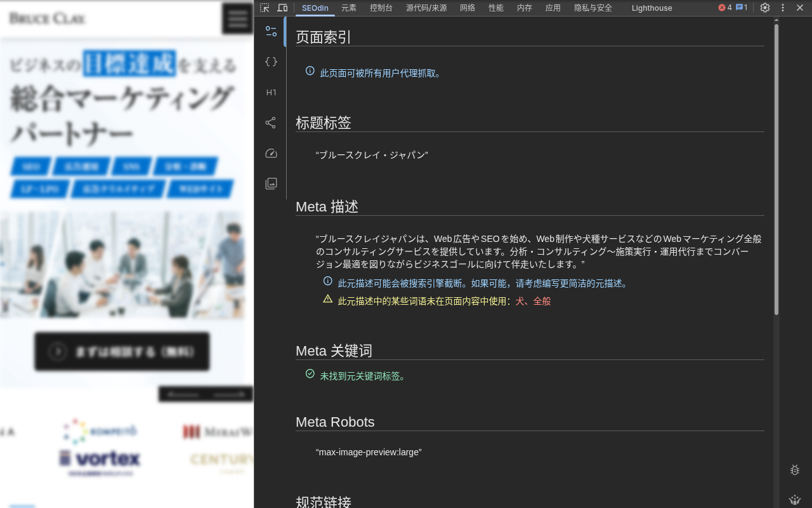812x508 pixels.
Task: Click the title text ブルースクレイ・ジャパン
Action: click(x=372, y=155)
